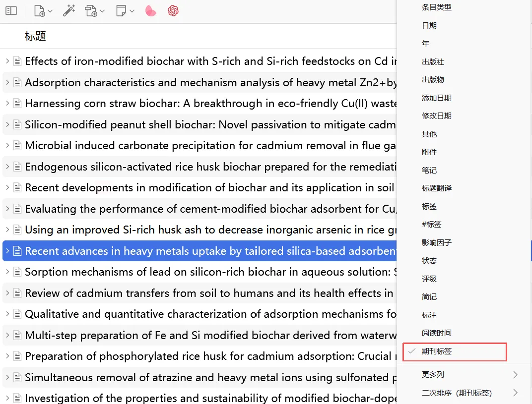
Task: Select 'Evaluating the performance of cement-modified' row
Action: 199,209
